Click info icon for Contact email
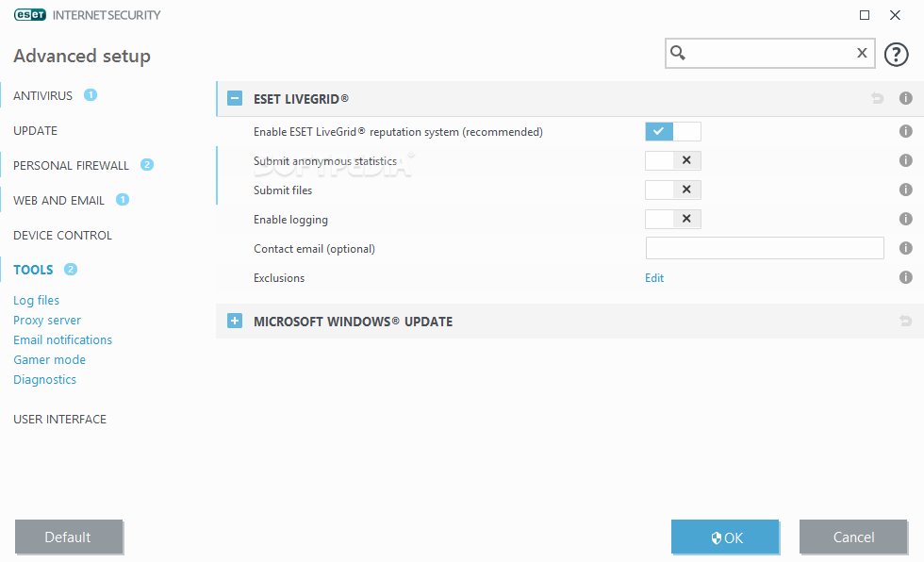This screenshot has height=562, width=924. click(x=906, y=248)
